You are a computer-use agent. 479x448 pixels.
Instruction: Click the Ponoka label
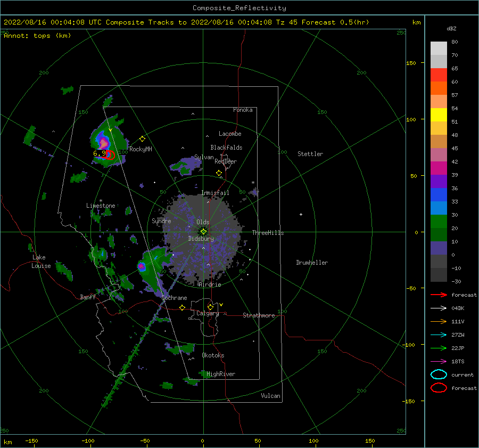pos(243,110)
